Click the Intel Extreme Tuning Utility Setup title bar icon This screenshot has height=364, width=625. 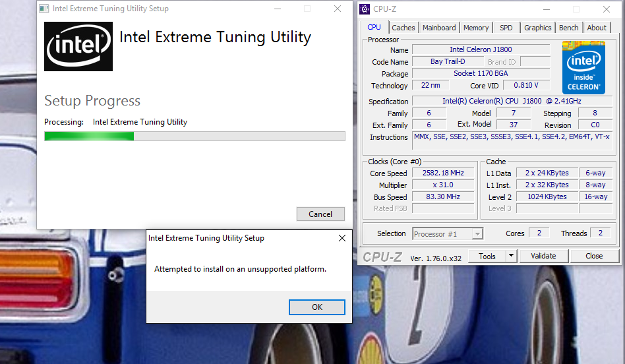pos(44,9)
